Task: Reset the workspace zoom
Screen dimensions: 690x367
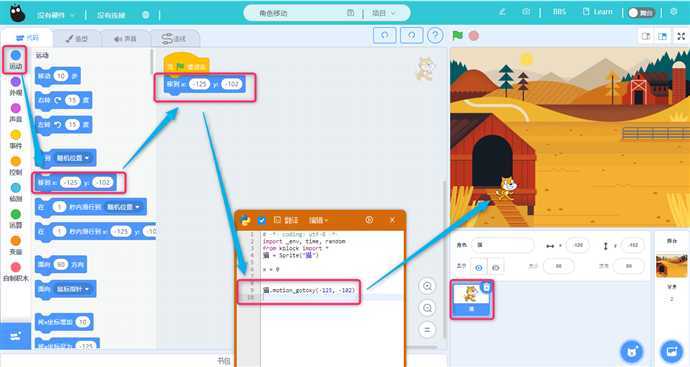Action: [x=427, y=330]
